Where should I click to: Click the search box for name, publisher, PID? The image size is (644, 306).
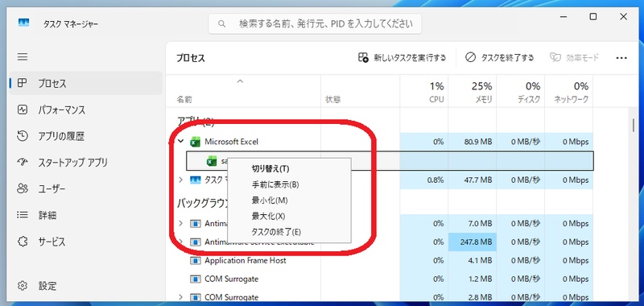[315, 24]
